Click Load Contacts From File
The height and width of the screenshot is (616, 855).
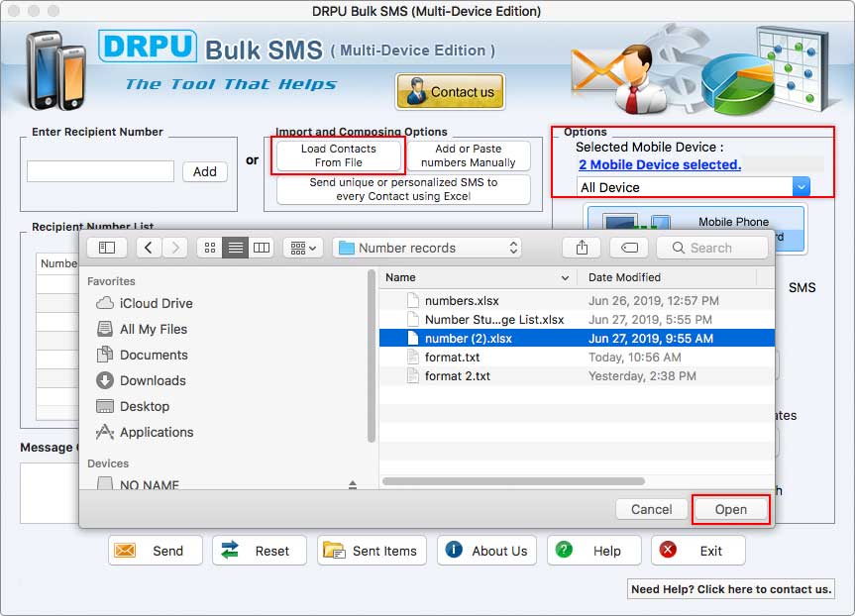[339, 155]
